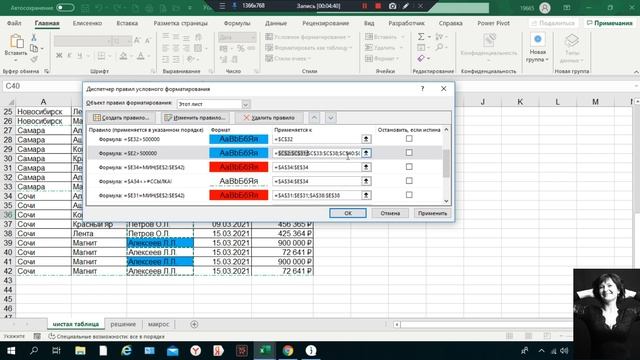Viewport: 640px width, 360px height.
Task: Confirm the dialog with OK
Action: click(348, 213)
